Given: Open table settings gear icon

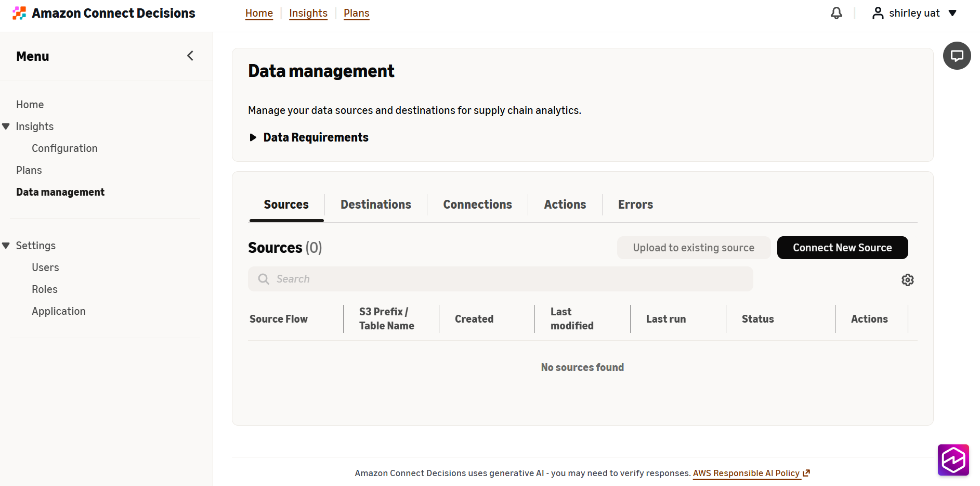Looking at the screenshot, I should (907, 280).
